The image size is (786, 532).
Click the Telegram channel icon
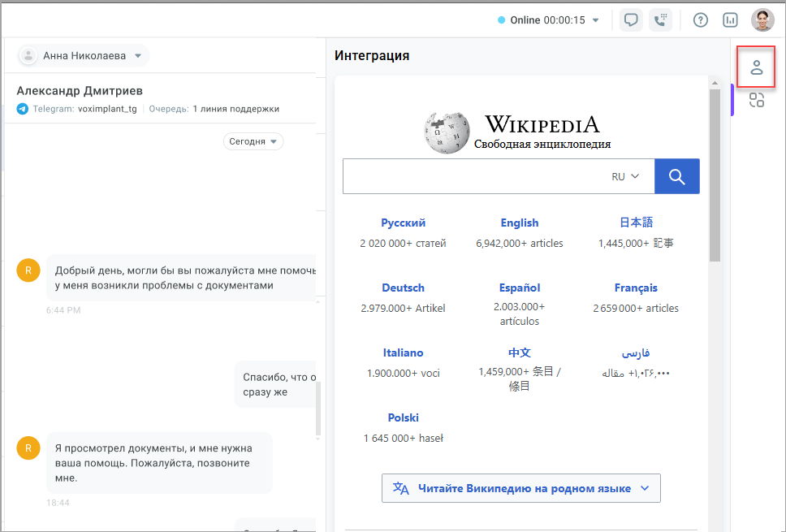[23, 109]
